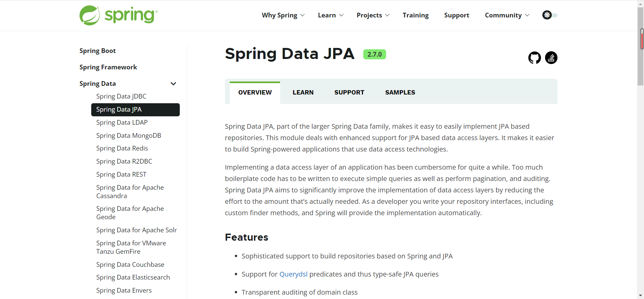Click the down arrow of page scrollbar
The height and width of the screenshot is (299, 644).
click(641, 296)
